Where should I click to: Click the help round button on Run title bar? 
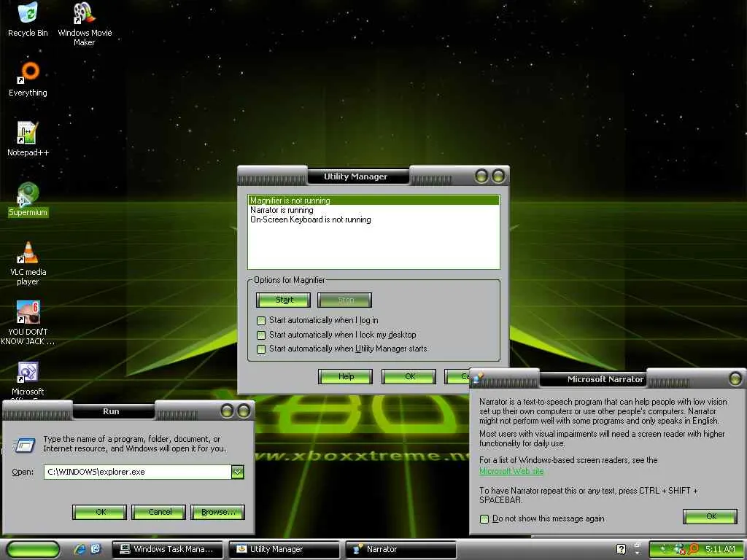pyautogui.click(x=228, y=411)
